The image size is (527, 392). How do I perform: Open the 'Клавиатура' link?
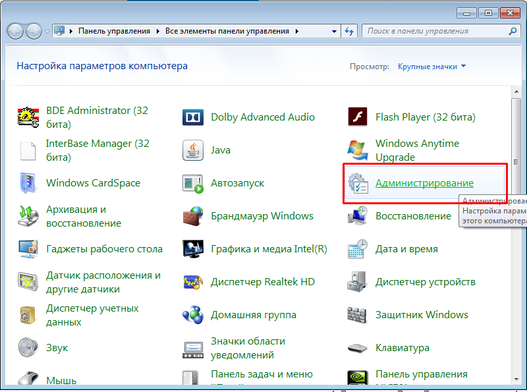coord(402,348)
